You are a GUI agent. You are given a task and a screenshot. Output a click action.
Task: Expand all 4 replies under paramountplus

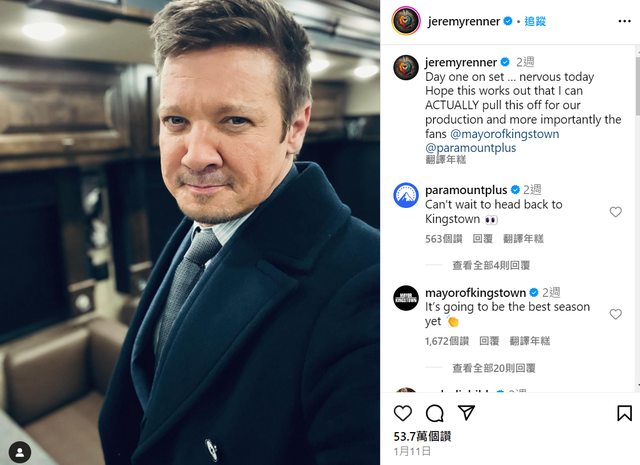[491, 266]
